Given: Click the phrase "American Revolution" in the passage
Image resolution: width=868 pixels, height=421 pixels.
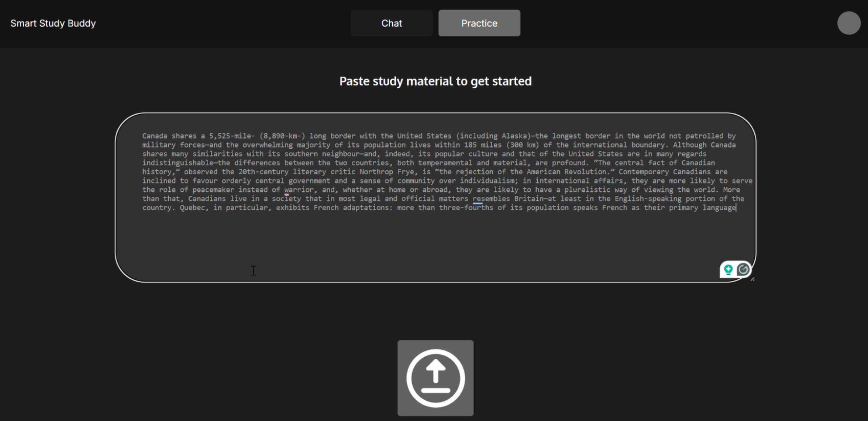Looking at the screenshot, I should [568, 172].
